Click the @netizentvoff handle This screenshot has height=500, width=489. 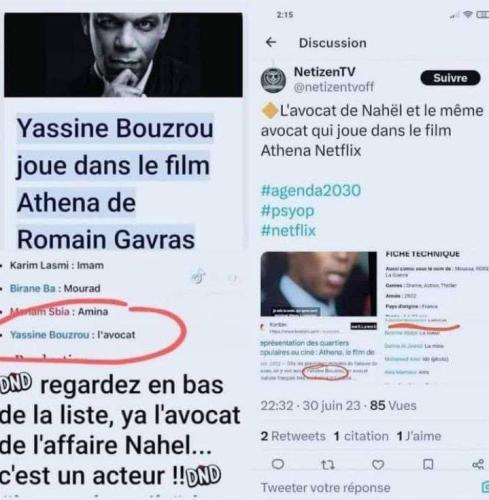coord(334,87)
